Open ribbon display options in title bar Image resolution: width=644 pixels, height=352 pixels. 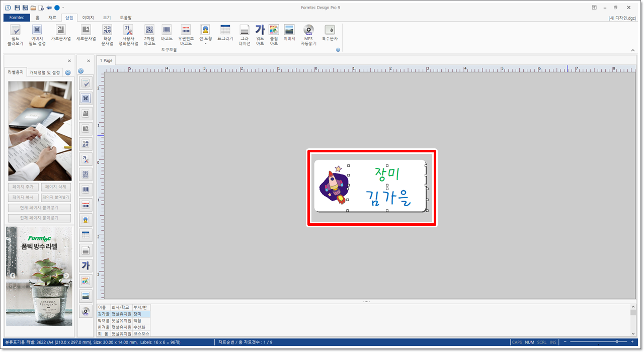(x=594, y=8)
